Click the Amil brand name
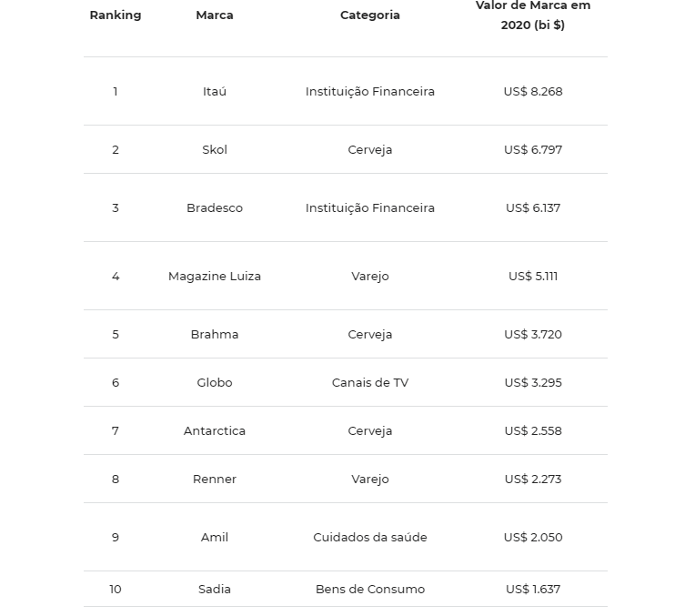The height and width of the screenshot is (616, 675). (x=215, y=537)
